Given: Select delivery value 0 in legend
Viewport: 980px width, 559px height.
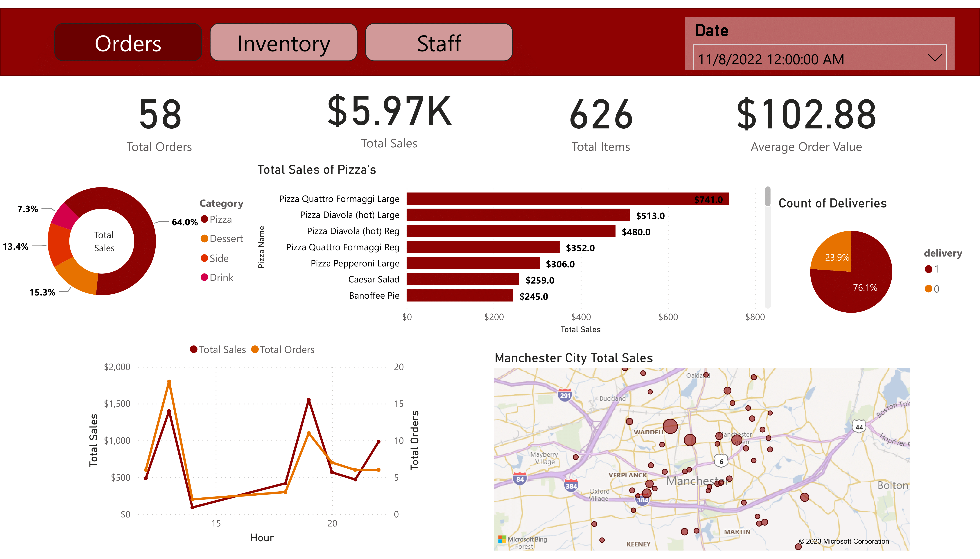Looking at the screenshot, I should (x=929, y=289).
